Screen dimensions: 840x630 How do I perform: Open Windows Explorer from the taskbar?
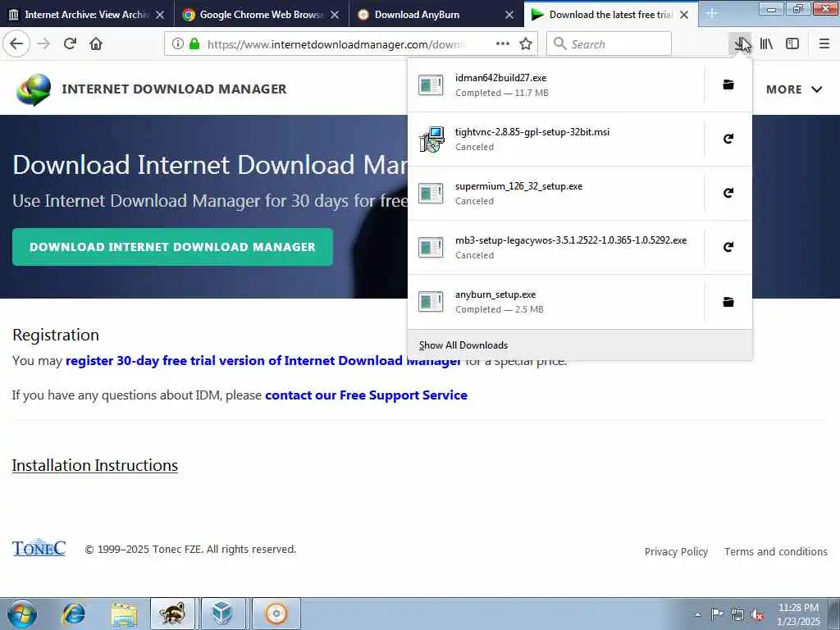click(x=125, y=614)
